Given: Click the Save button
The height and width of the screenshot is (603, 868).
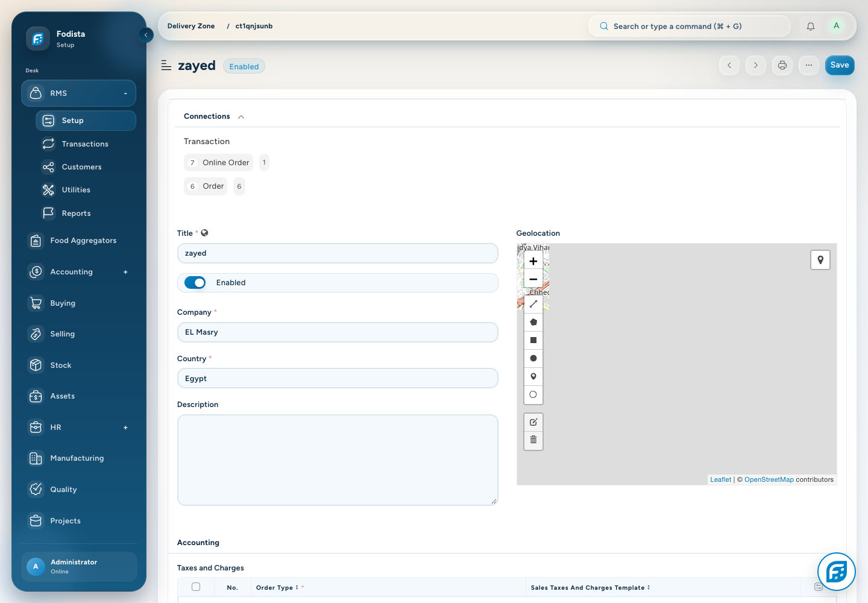Looking at the screenshot, I should pos(840,65).
